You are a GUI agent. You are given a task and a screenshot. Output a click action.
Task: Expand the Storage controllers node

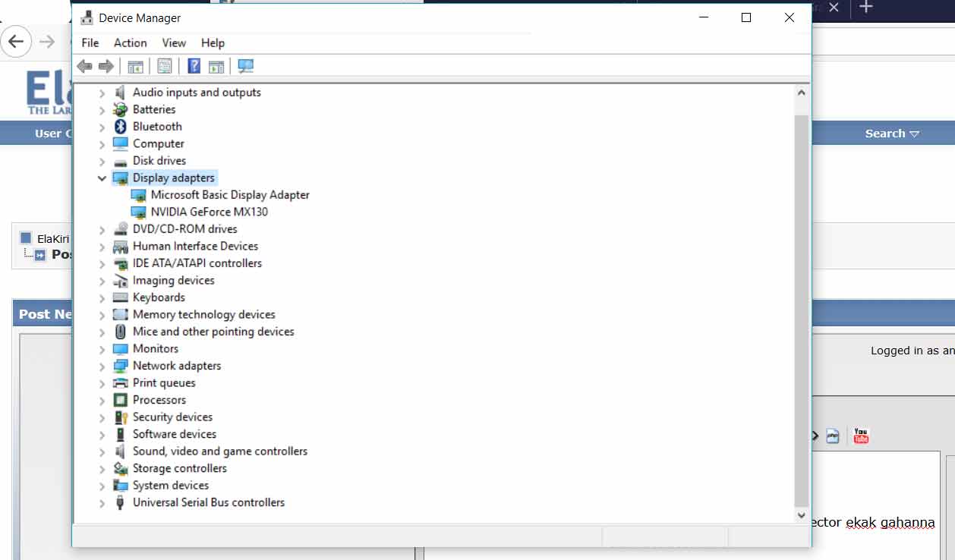[x=102, y=468]
